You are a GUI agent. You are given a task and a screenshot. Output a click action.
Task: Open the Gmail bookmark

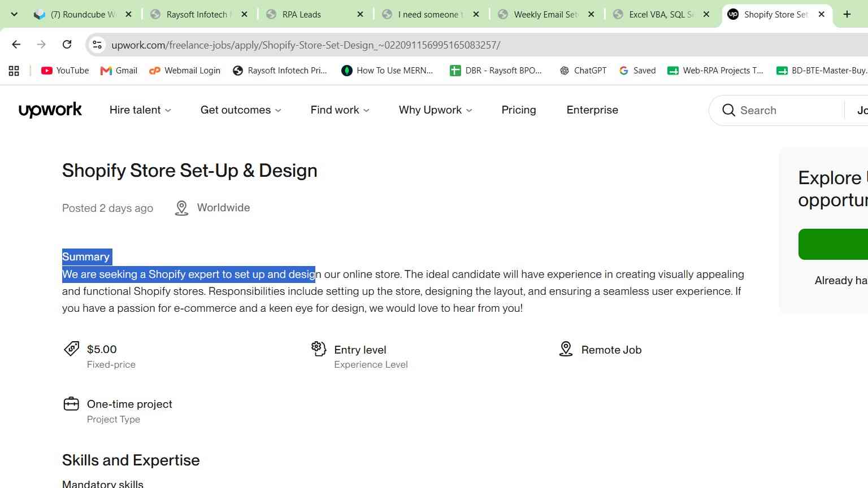(x=119, y=71)
